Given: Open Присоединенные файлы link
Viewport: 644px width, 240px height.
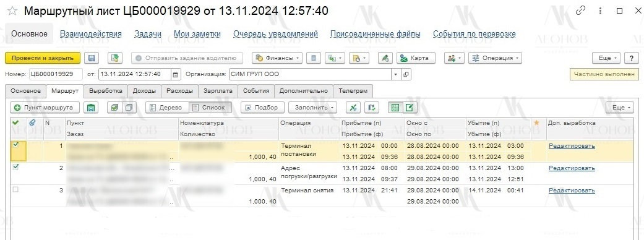Looking at the screenshot, I should (x=376, y=34).
